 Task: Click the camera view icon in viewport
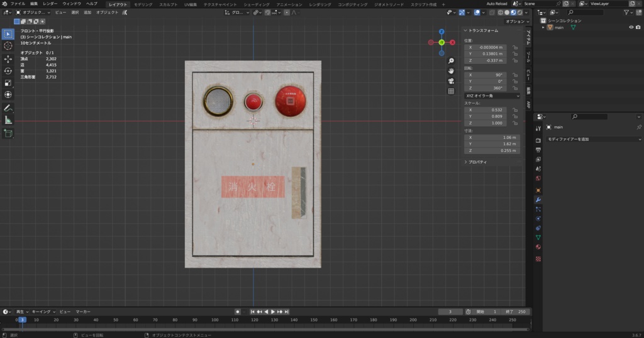tap(451, 81)
